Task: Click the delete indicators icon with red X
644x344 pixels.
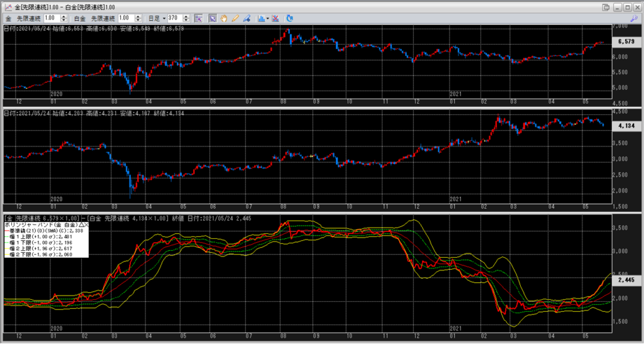Action: coord(275,18)
